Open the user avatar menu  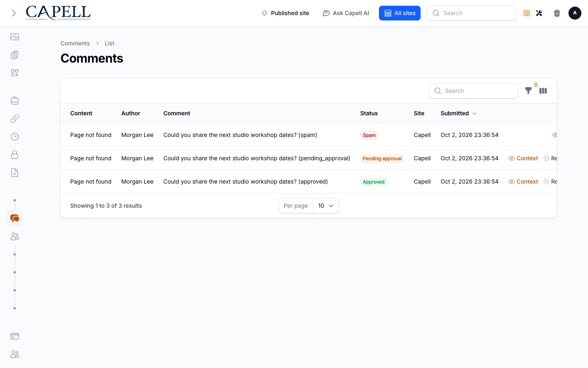point(575,13)
